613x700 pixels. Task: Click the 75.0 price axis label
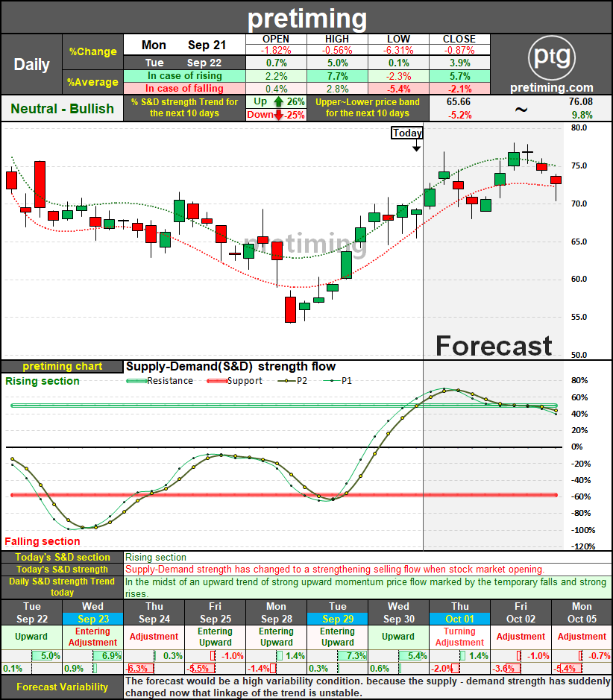point(579,165)
